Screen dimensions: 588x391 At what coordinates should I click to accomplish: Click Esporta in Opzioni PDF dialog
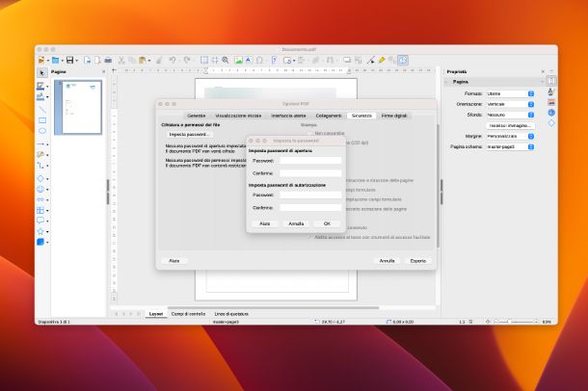(417, 261)
